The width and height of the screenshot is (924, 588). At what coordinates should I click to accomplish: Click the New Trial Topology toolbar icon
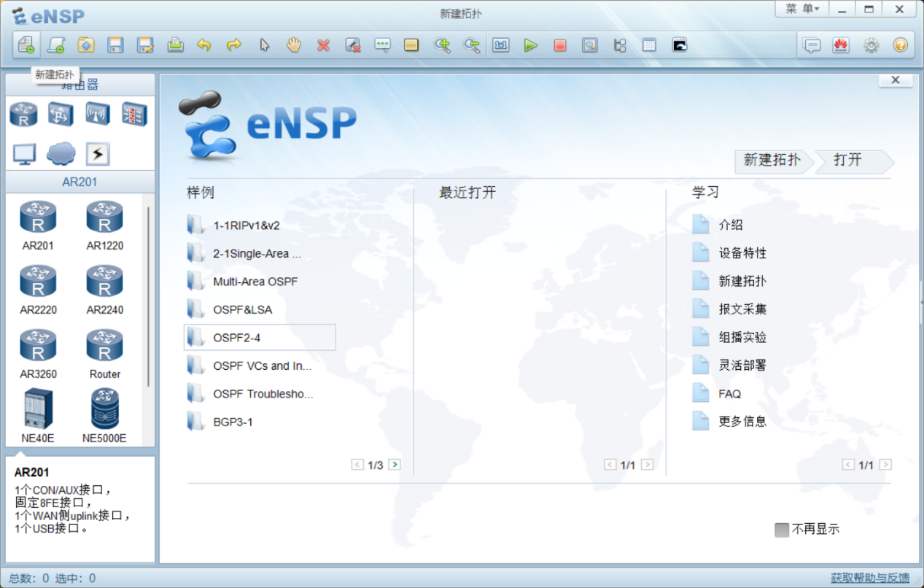56,45
